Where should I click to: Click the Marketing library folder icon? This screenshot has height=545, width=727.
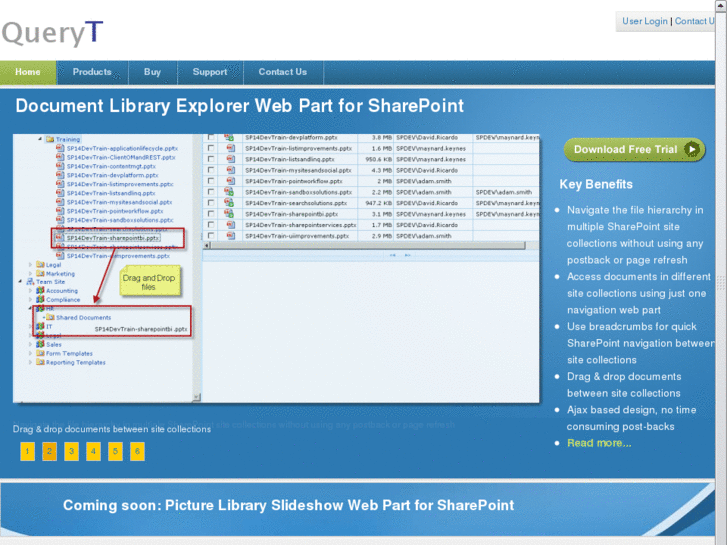(40, 273)
